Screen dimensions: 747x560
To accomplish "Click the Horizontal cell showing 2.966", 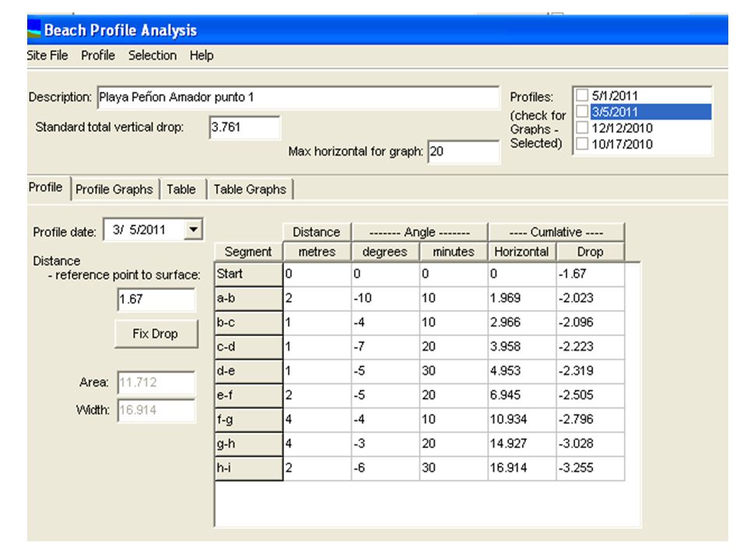I will click(522, 322).
